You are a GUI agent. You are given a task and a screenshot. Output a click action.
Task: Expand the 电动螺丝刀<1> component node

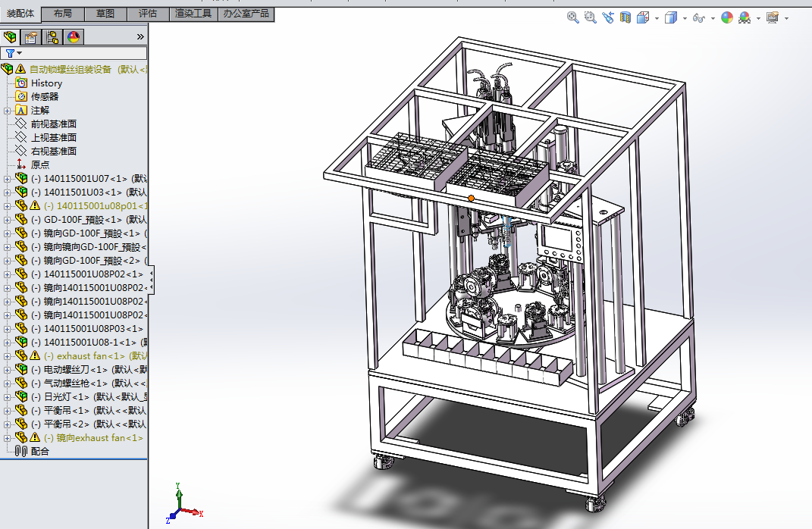pos(8,370)
